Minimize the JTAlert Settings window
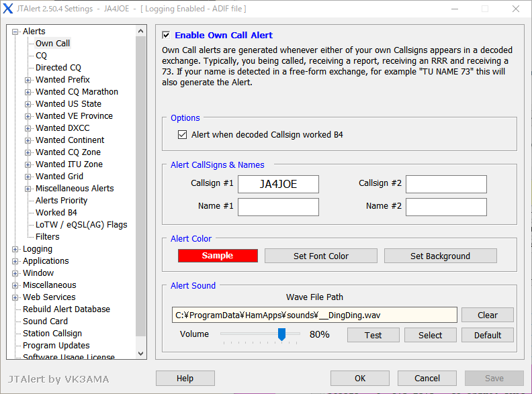 pyautogui.click(x=455, y=9)
